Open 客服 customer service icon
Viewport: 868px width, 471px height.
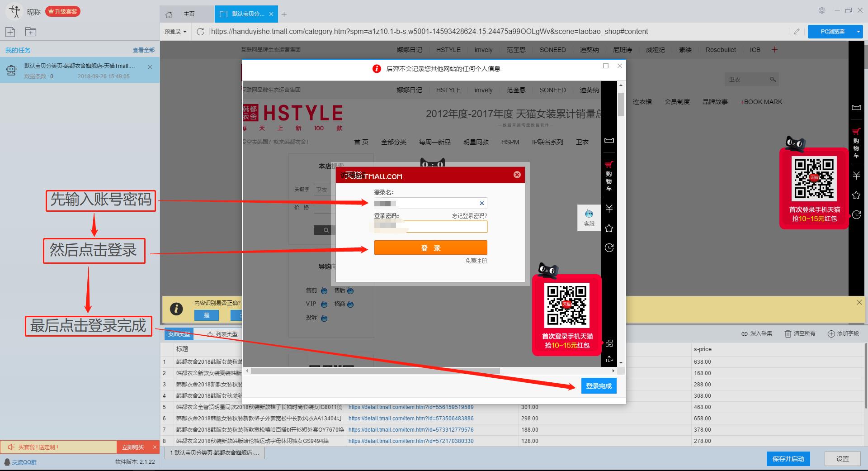click(x=589, y=218)
